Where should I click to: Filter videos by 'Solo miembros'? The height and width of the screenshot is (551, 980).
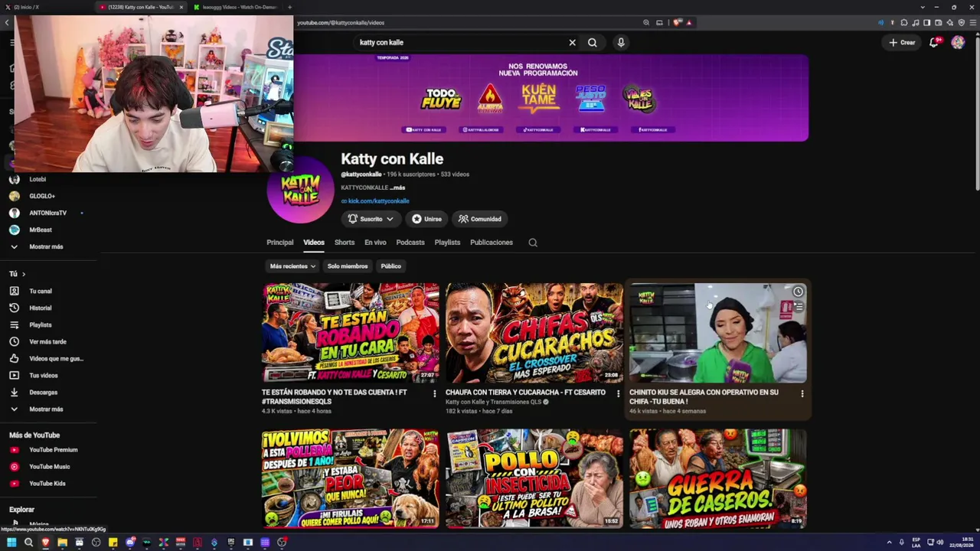click(x=348, y=266)
